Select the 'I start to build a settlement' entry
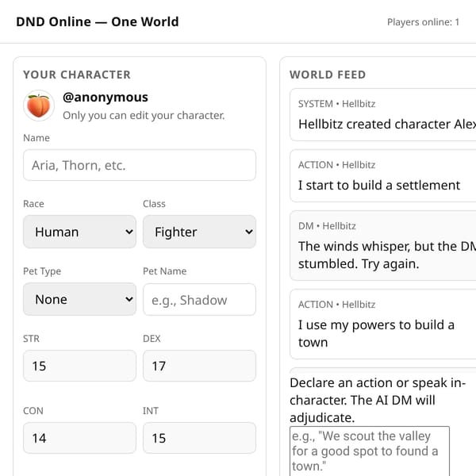The width and height of the screenshot is (476, 476). [383, 176]
